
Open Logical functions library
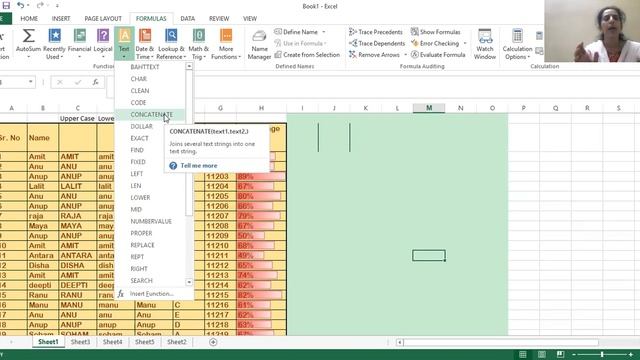[x=103, y=43]
